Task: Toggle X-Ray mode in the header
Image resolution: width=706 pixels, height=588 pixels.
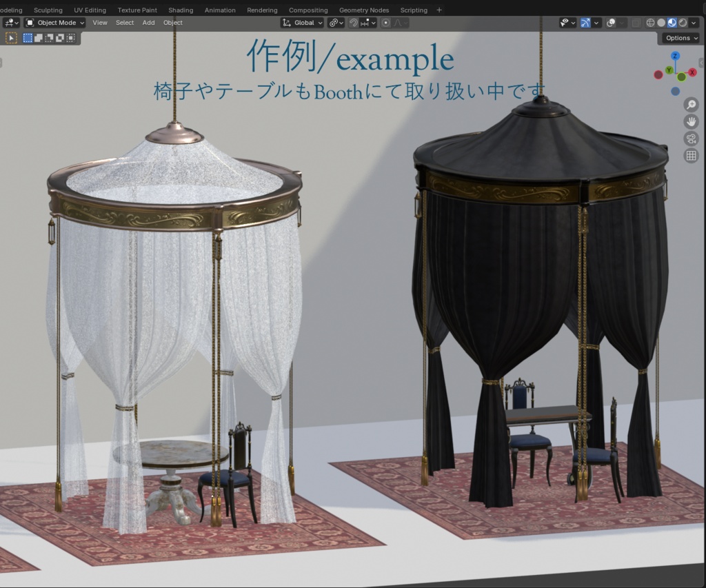Action: [x=636, y=22]
